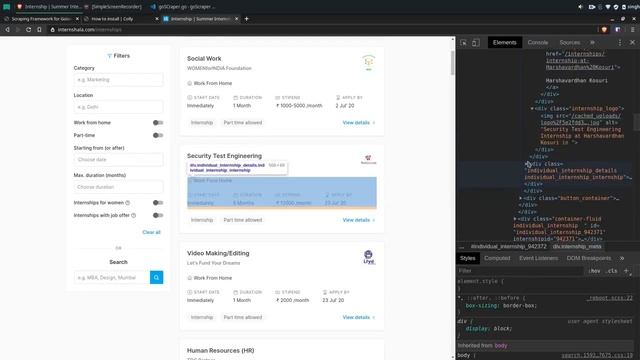Click the info icon beside Internships with job offer
The height and width of the screenshot is (360, 640).
[x=133, y=215]
